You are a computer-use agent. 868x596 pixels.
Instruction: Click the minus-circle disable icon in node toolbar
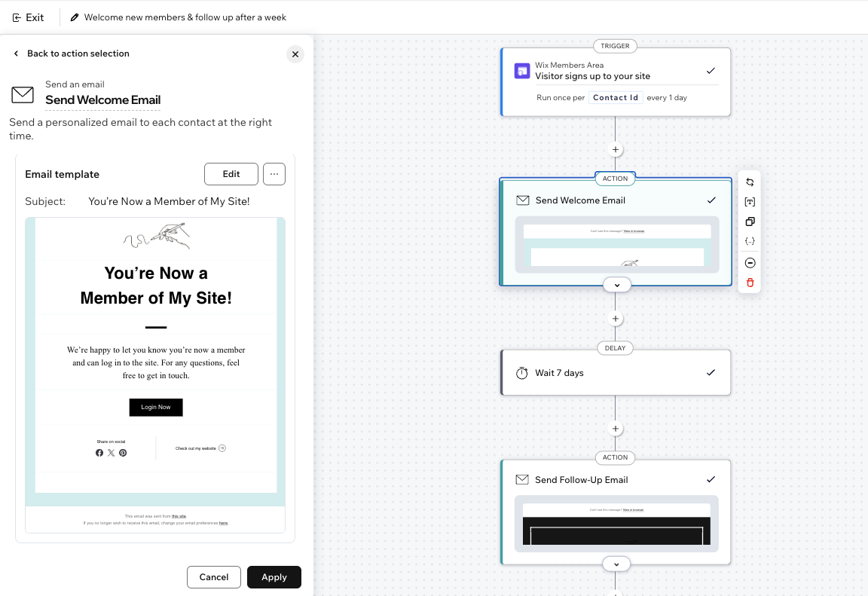[x=750, y=263]
